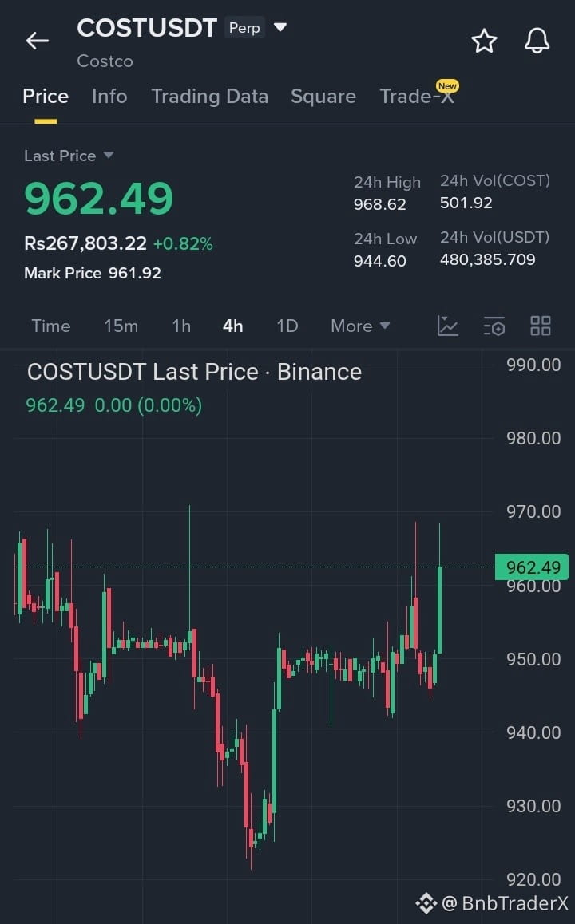Tap the Rs267,803.22 converted price
The width and height of the screenshot is (575, 924).
85,243
